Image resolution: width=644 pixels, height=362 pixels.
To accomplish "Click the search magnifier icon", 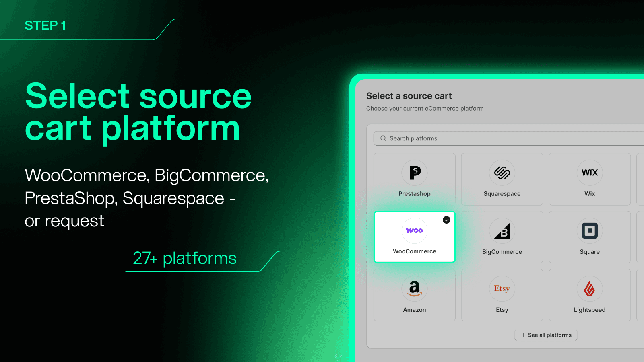I will [383, 138].
